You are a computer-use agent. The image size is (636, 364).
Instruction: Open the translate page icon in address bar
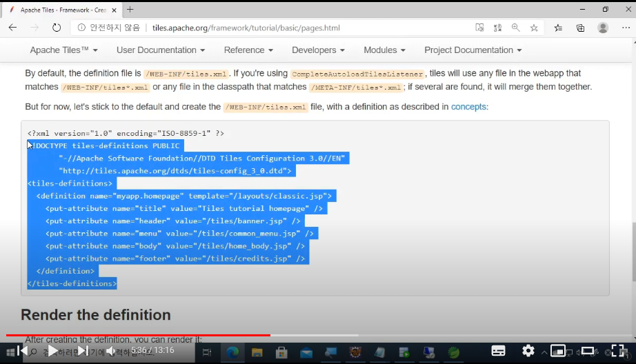[497, 28]
